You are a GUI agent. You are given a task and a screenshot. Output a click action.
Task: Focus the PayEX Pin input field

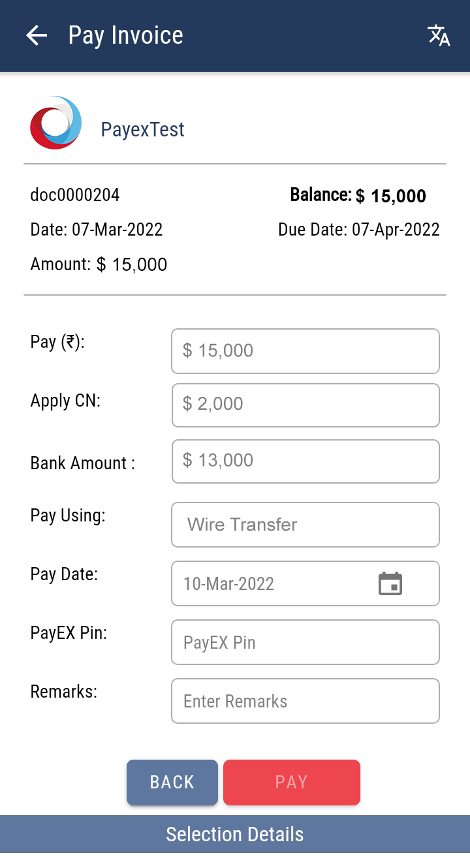(x=305, y=642)
